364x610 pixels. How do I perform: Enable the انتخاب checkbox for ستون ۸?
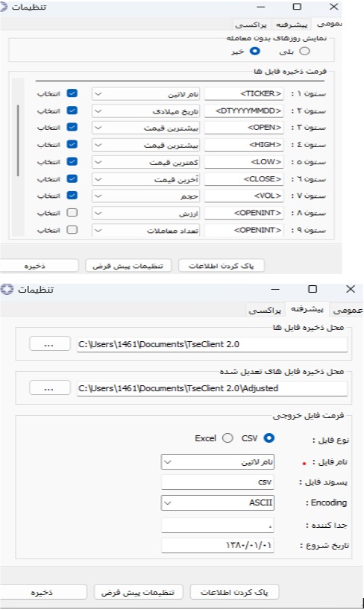(72, 212)
